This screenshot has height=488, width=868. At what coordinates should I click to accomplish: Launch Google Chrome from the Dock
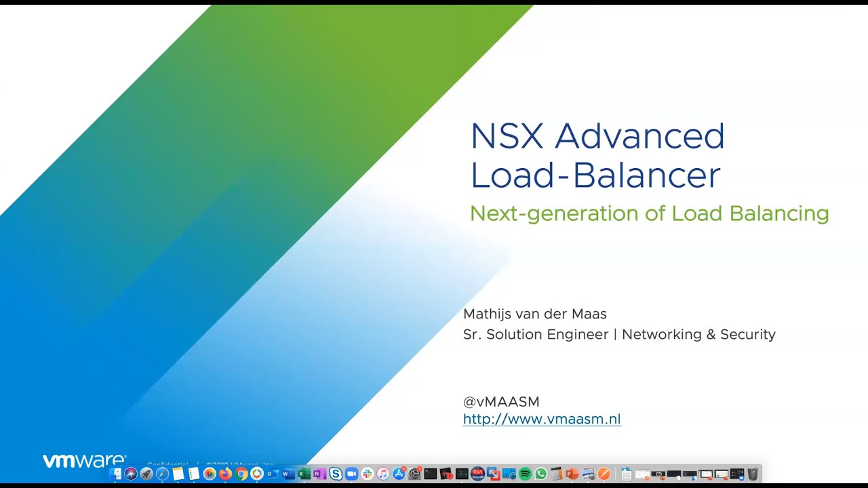coord(241,474)
